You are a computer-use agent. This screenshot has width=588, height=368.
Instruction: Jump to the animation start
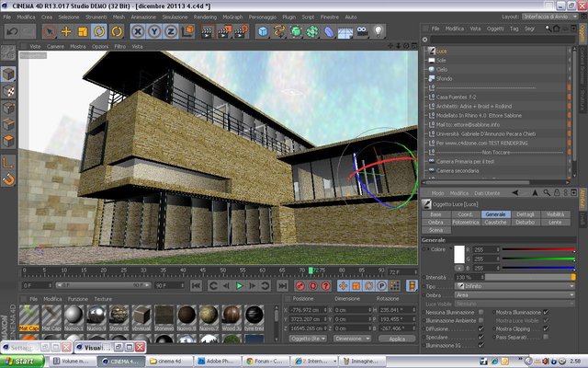coord(196,286)
